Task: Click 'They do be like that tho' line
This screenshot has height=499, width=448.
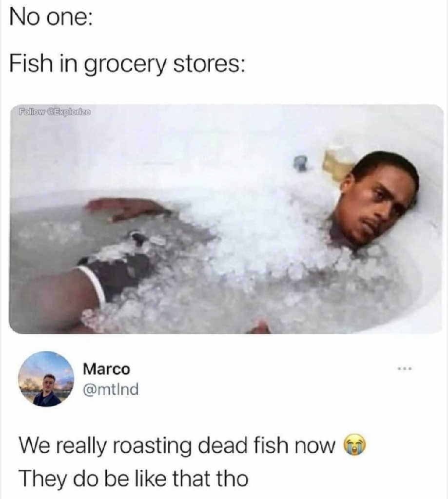Action: coord(134,478)
